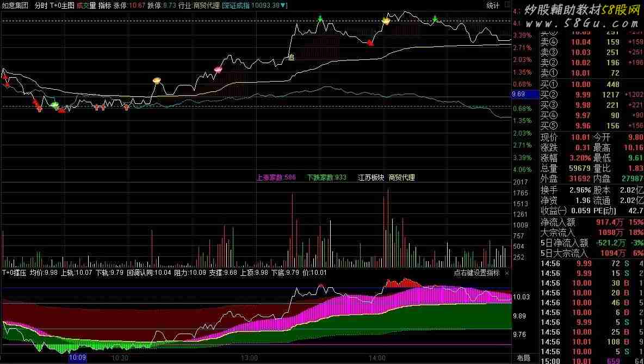Click the 内盘 27987 value
644x364 pixels.
[x=633, y=178]
